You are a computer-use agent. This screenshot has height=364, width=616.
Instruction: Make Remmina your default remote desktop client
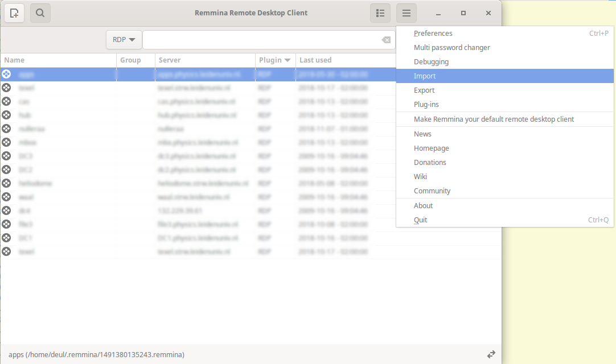click(494, 119)
